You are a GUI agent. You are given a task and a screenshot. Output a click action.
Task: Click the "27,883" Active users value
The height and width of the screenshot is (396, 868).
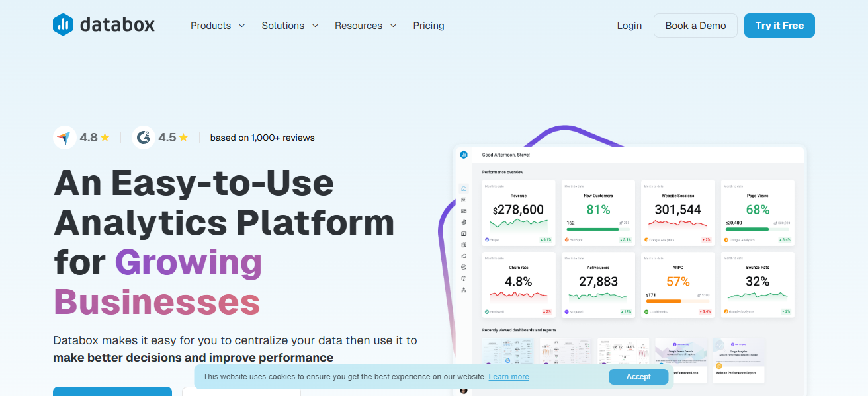pos(598,282)
